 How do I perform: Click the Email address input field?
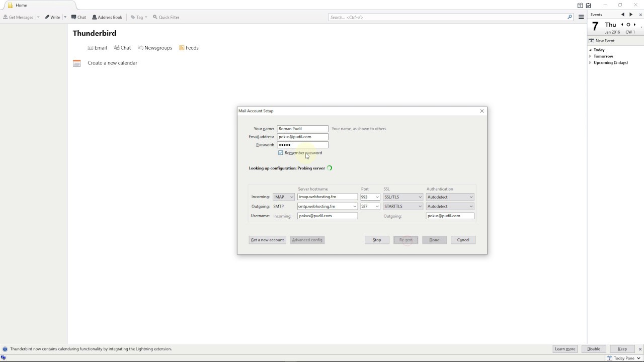click(x=302, y=137)
